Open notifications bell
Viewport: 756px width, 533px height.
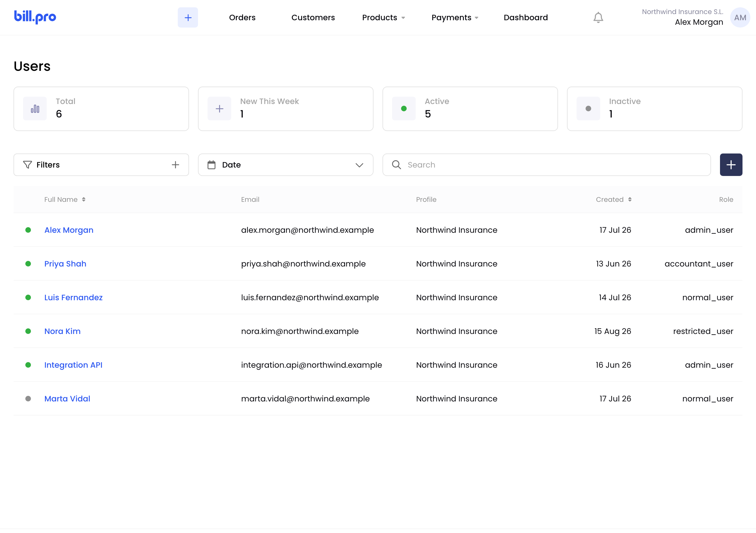[598, 17]
